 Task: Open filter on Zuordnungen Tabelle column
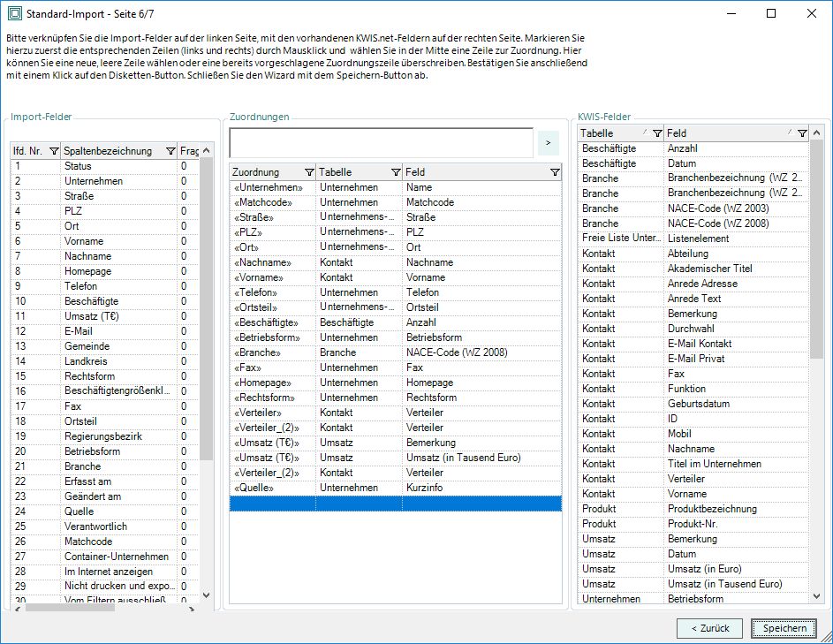395,172
